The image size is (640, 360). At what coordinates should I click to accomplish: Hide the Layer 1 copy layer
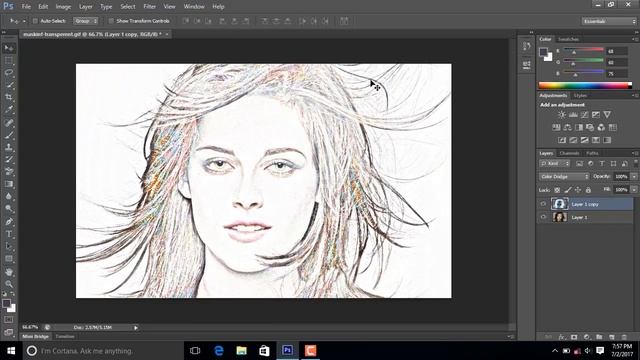543,204
